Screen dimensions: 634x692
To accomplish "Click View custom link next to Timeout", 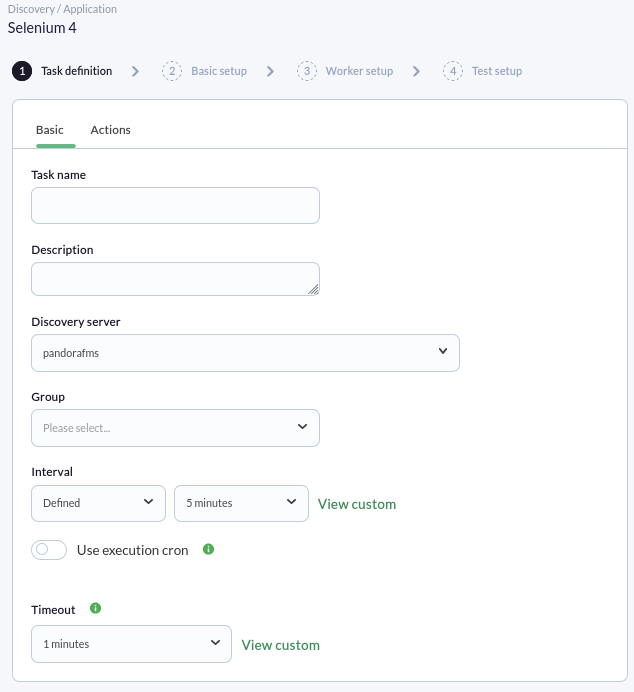I will (281, 645).
